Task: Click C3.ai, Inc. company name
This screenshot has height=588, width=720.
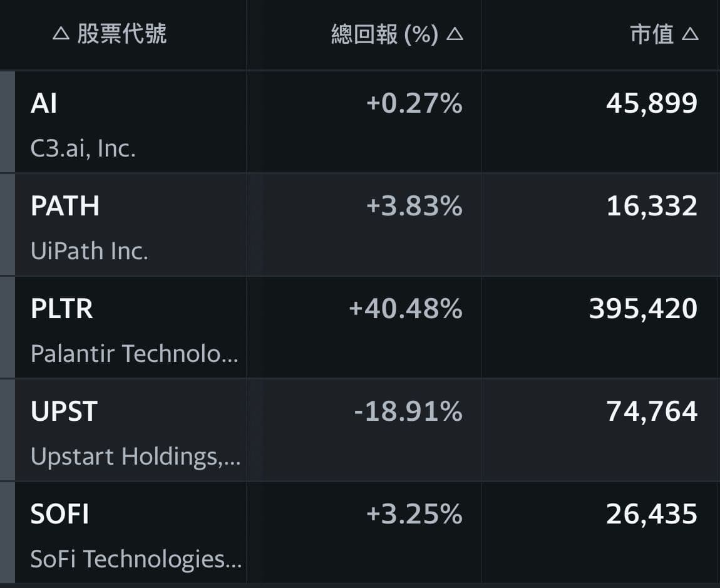Action: [83, 149]
